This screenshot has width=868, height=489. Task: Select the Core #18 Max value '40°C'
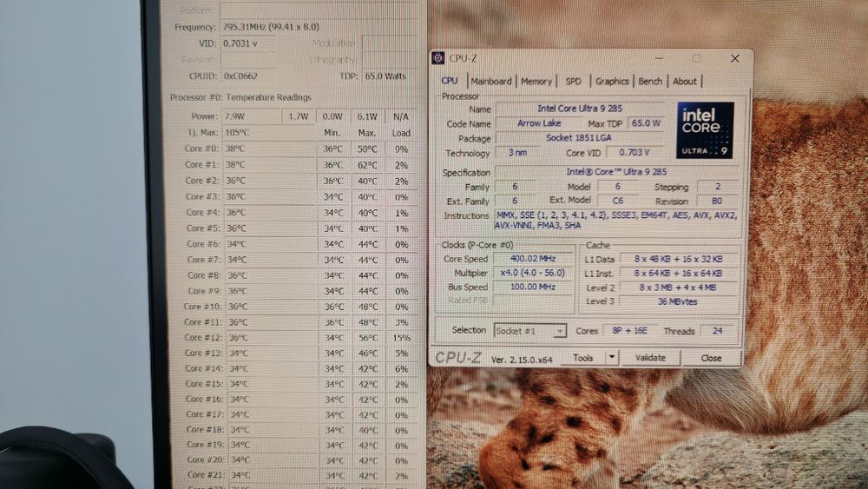pos(367,430)
